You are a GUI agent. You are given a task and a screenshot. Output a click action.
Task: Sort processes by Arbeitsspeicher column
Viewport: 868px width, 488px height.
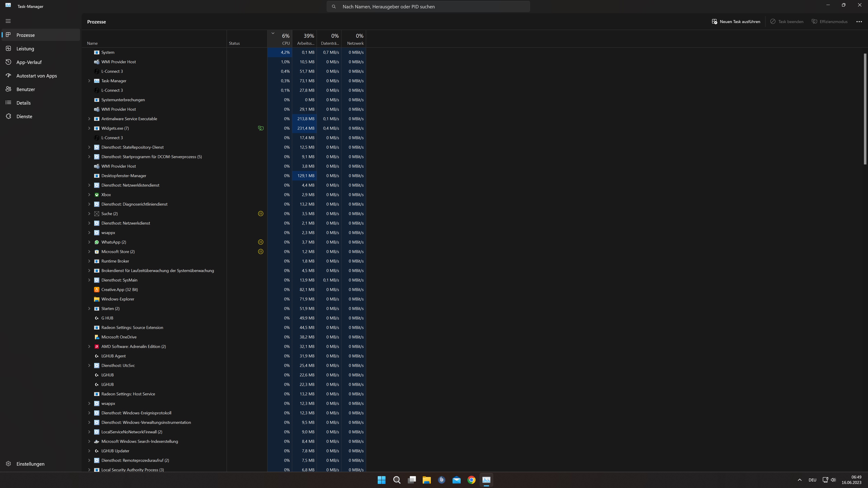click(304, 39)
